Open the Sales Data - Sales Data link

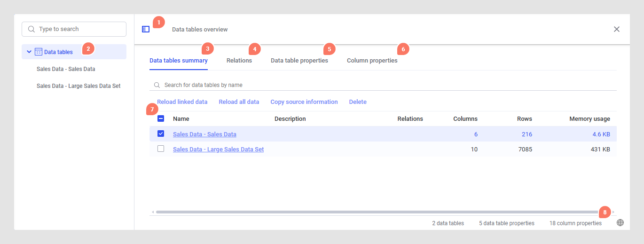pyautogui.click(x=204, y=134)
